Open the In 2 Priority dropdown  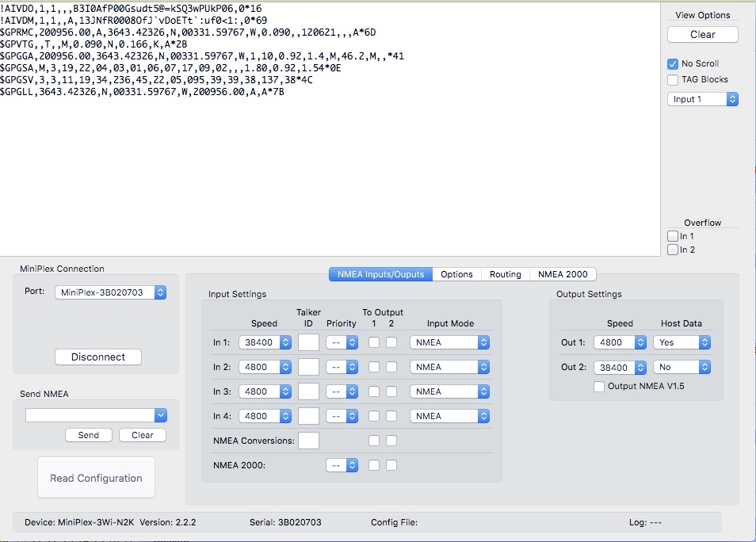pos(342,367)
